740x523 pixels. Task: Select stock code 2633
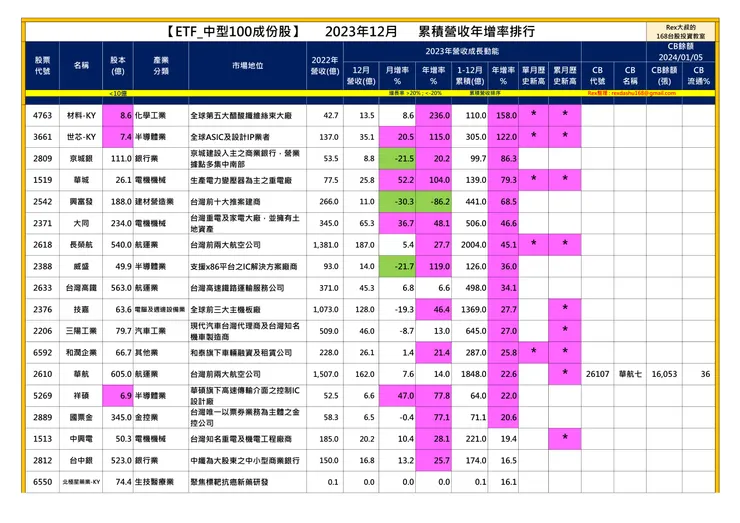[42, 288]
